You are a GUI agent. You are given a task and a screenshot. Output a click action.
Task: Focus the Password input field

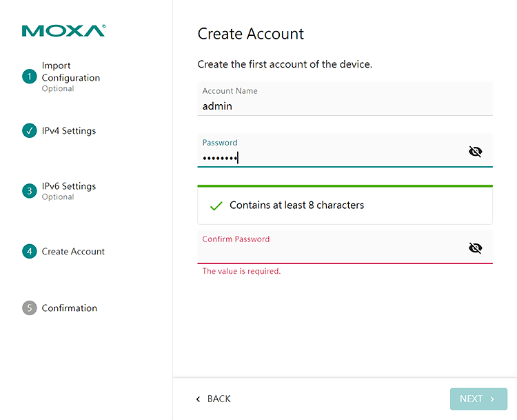(x=331, y=158)
